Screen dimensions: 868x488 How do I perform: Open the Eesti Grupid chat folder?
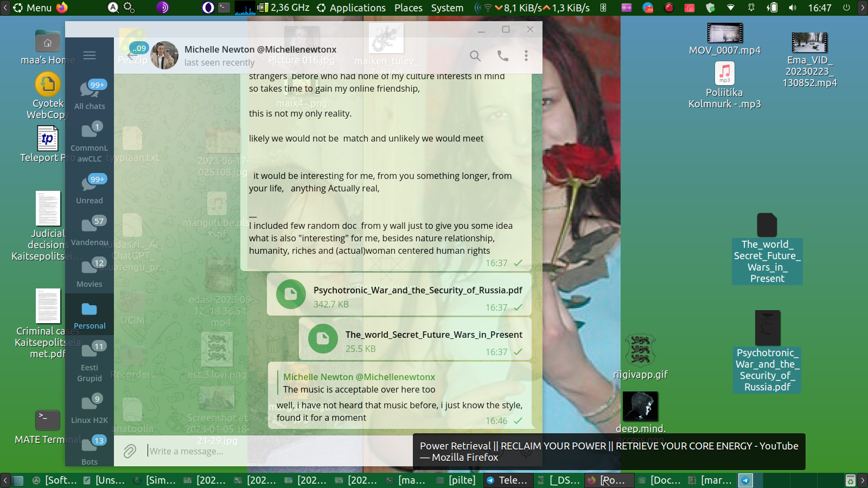click(90, 361)
